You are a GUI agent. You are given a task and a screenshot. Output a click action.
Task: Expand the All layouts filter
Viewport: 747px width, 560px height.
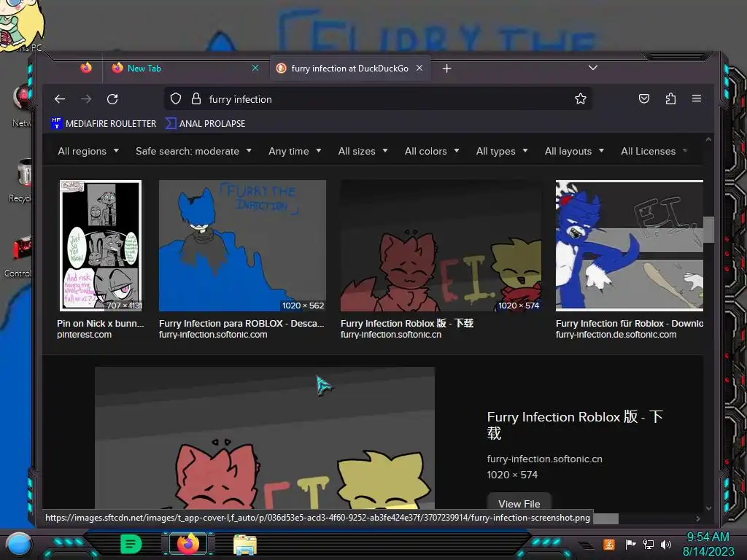pos(574,151)
